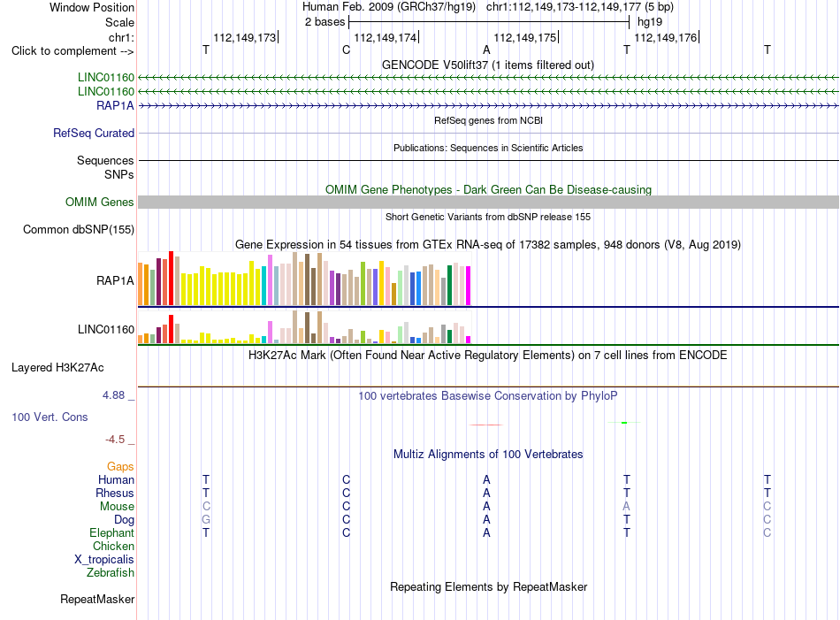Click the SNPs subtrack label

point(119,175)
